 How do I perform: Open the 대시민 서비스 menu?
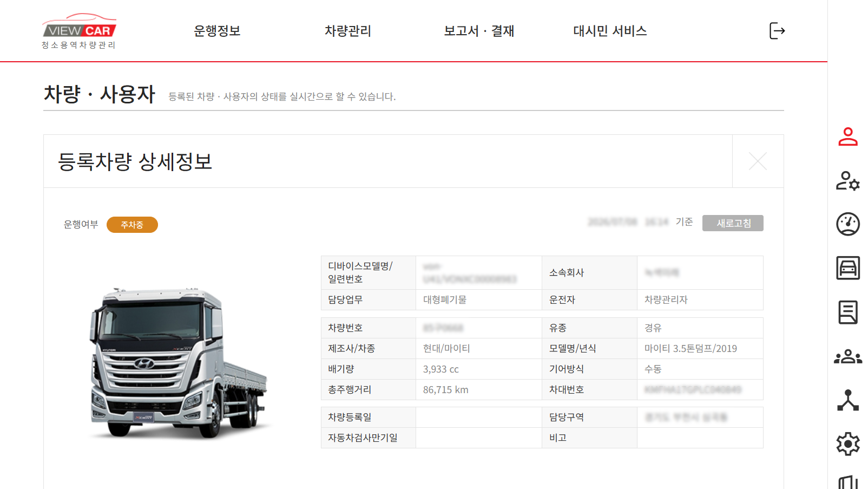coord(610,31)
